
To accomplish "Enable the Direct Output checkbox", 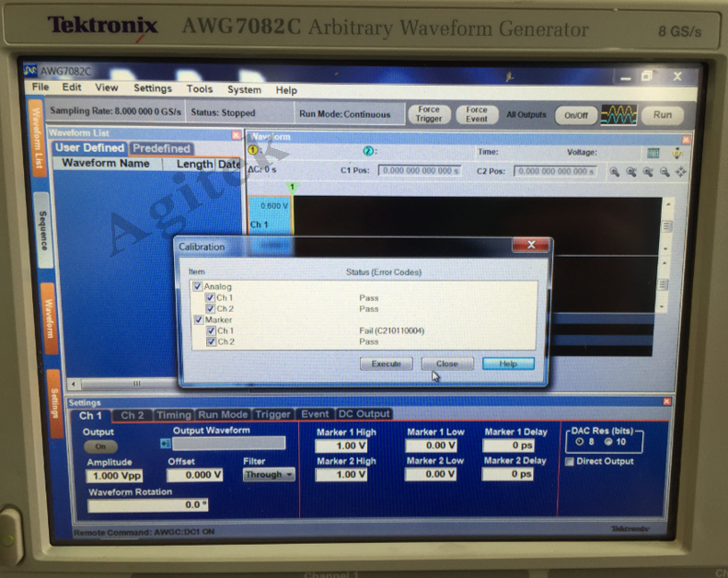I will pyautogui.click(x=570, y=461).
